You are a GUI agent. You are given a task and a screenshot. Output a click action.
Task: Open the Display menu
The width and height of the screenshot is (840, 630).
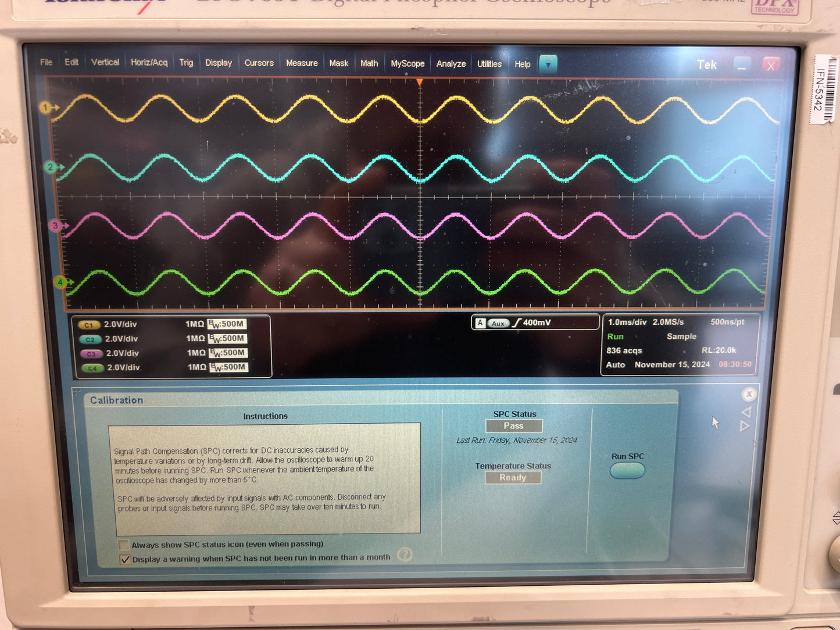(219, 63)
